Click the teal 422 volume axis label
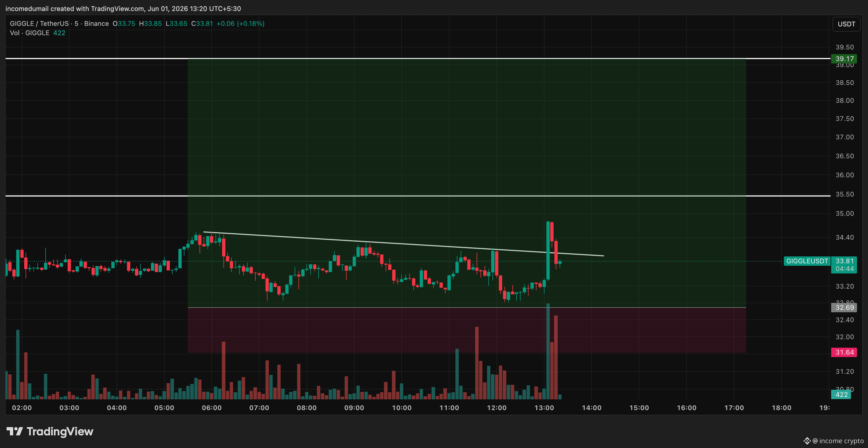 [x=841, y=394]
